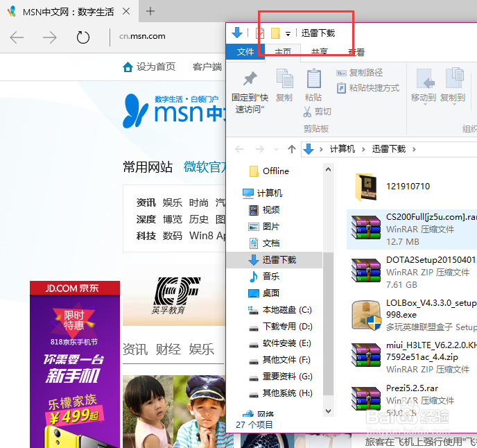Image resolution: width=477 pixels, height=448 pixels.
Task: Click the 剪切 scissors button
Action: coord(318,112)
